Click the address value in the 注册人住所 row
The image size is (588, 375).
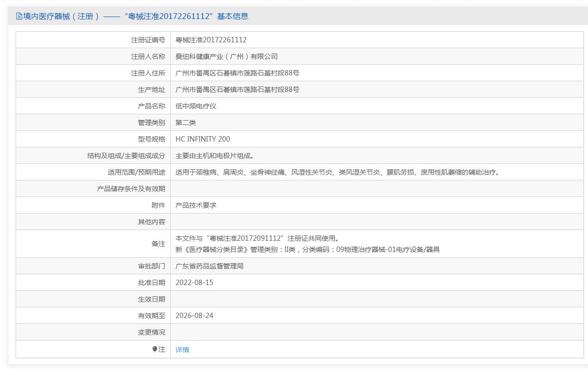tap(237, 73)
